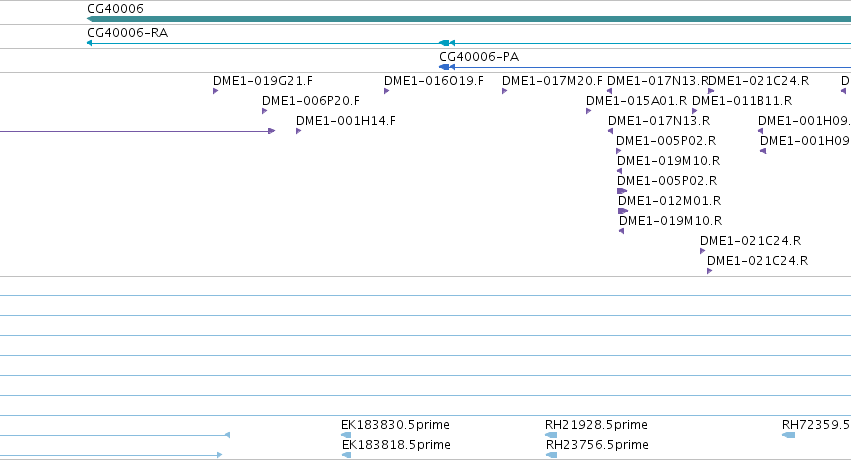
Task: Select the DME1-015A01.R feature label
Action: point(636,101)
